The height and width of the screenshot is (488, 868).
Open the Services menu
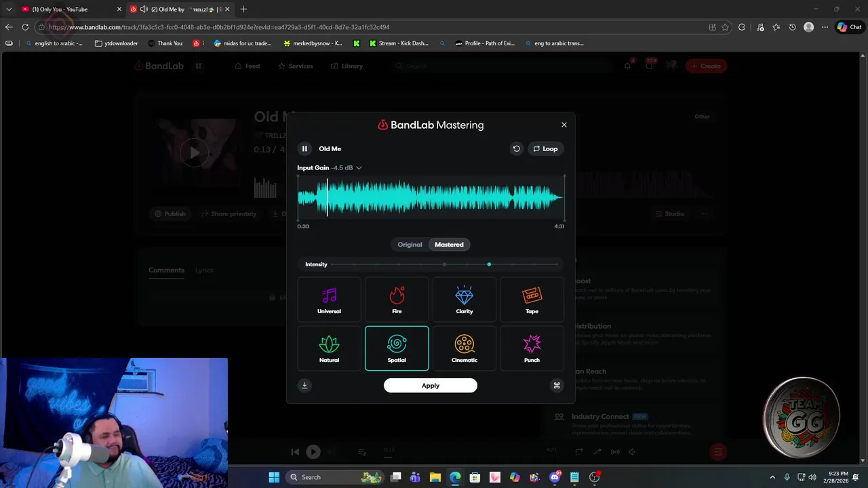point(296,66)
